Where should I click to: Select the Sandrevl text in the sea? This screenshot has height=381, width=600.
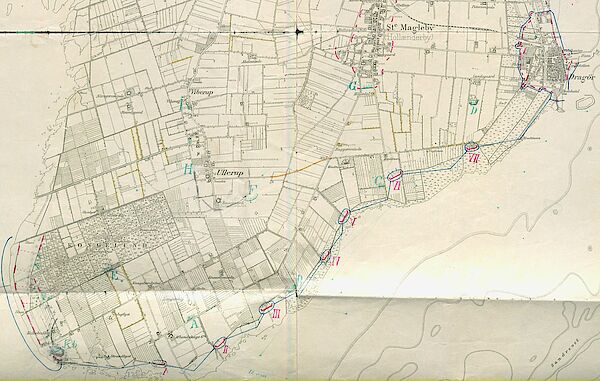[x=566, y=353]
